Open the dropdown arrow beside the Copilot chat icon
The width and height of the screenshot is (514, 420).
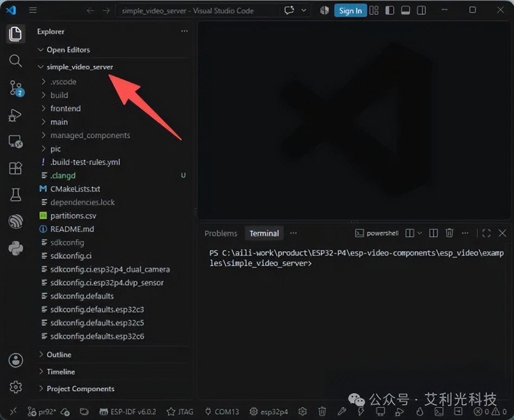click(304, 11)
